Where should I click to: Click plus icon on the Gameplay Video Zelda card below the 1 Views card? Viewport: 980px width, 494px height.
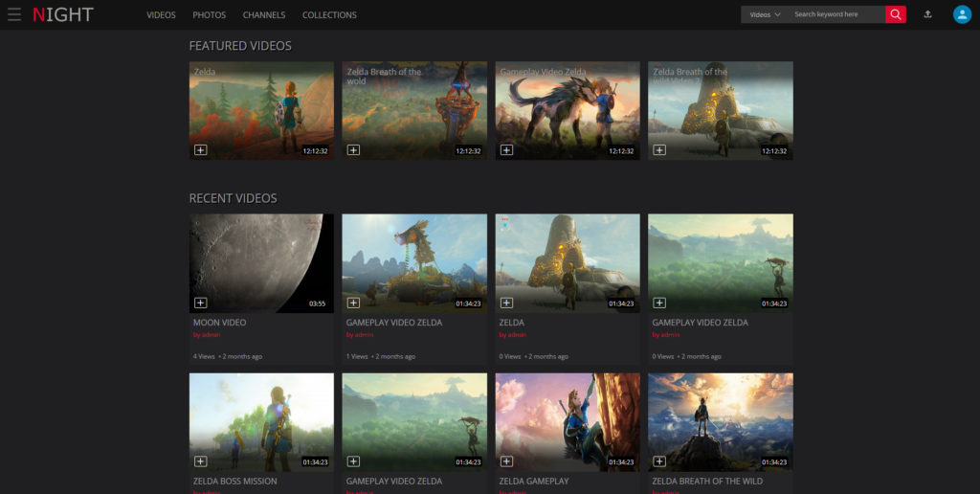point(353,461)
